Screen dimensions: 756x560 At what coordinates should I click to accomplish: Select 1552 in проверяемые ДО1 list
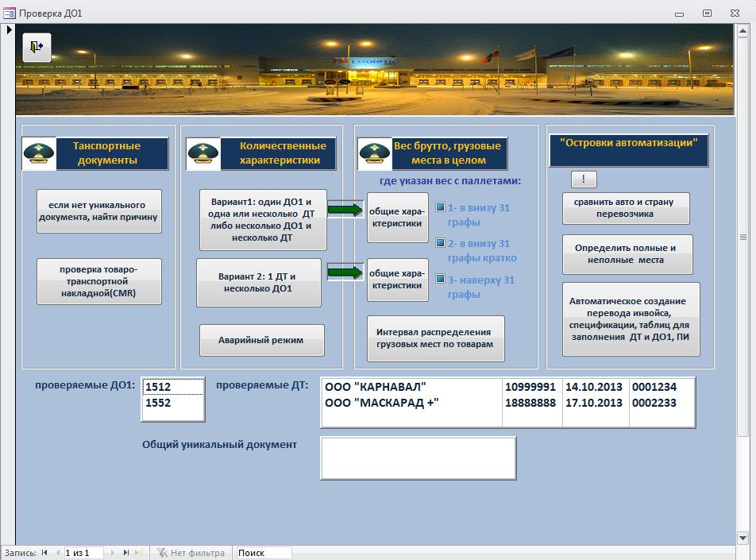(x=173, y=403)
